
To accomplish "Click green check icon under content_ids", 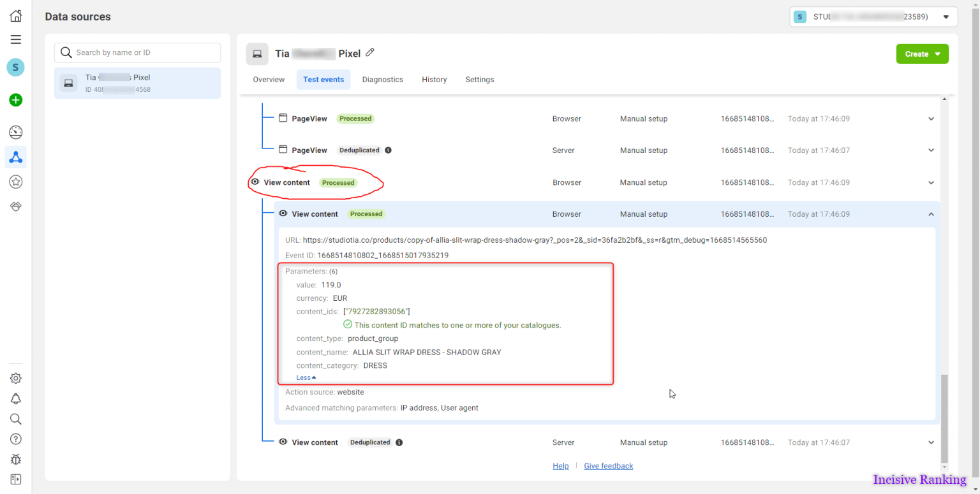I will 348,324.
